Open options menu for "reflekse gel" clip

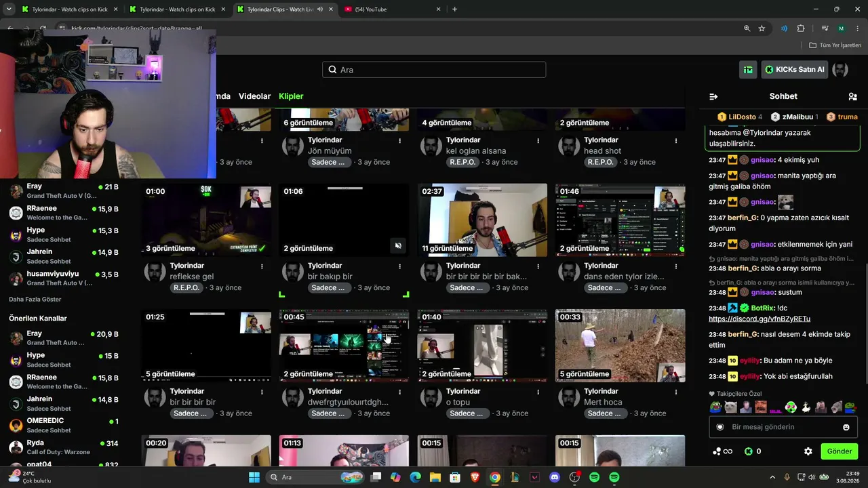(262, 266)
